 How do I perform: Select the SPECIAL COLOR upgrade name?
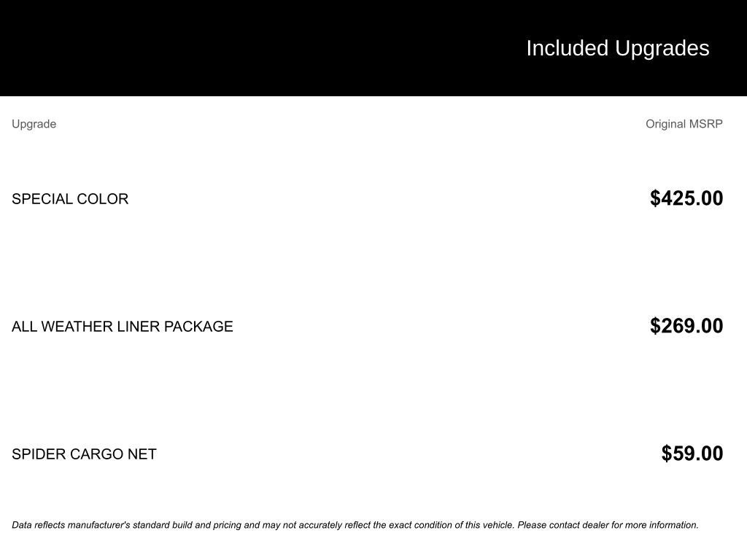70,199
